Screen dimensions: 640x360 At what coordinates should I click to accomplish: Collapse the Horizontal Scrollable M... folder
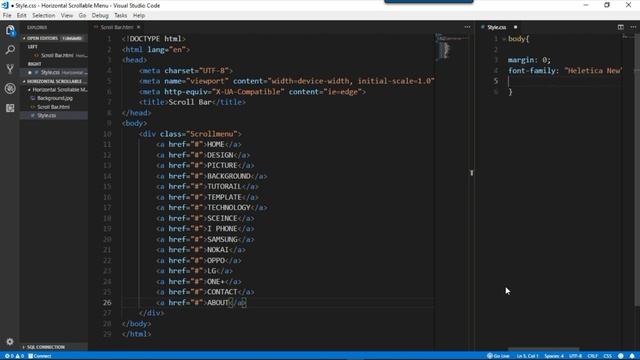click(x=29, y=89)
